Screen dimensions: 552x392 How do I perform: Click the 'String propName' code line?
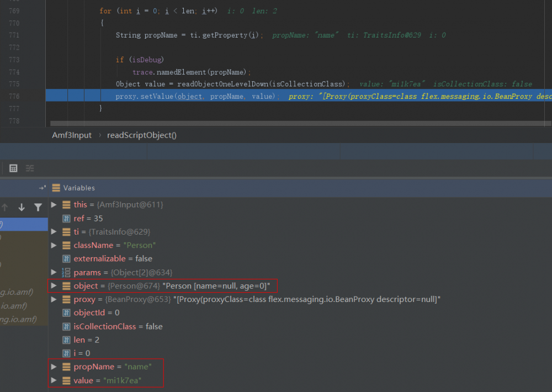pos(189,35)
